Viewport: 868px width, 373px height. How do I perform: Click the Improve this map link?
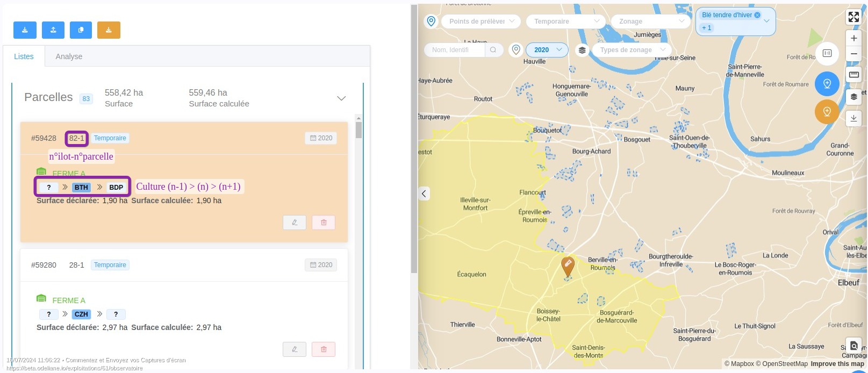(837, 364)
